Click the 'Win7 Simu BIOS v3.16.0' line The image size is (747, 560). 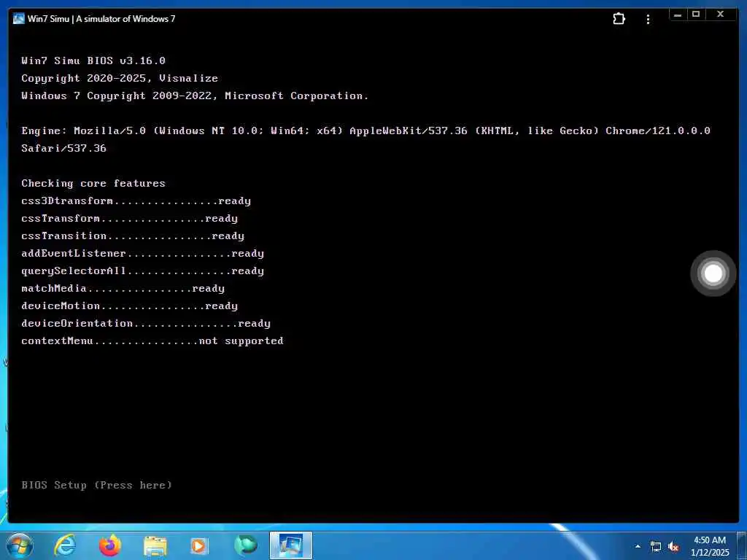tap(93, 61)
